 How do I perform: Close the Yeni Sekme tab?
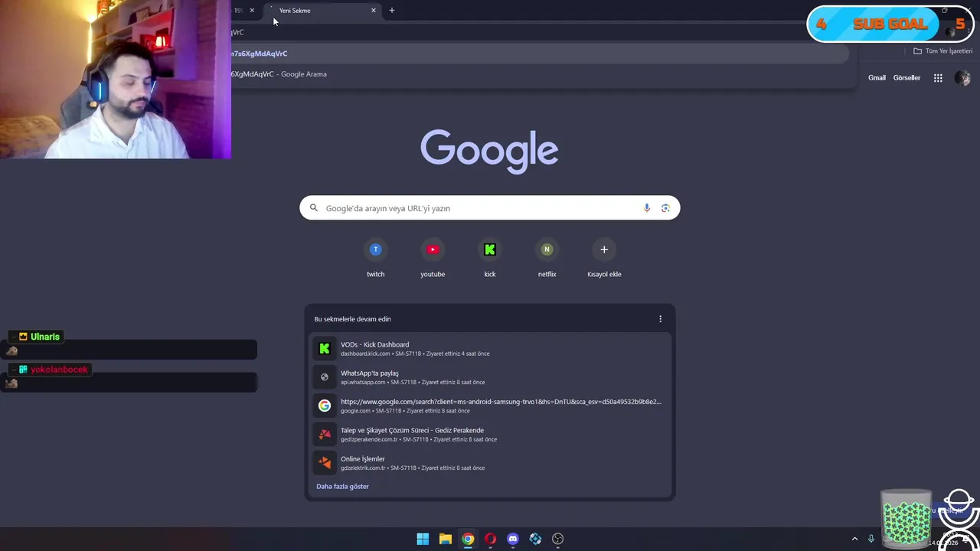[374, 11]
